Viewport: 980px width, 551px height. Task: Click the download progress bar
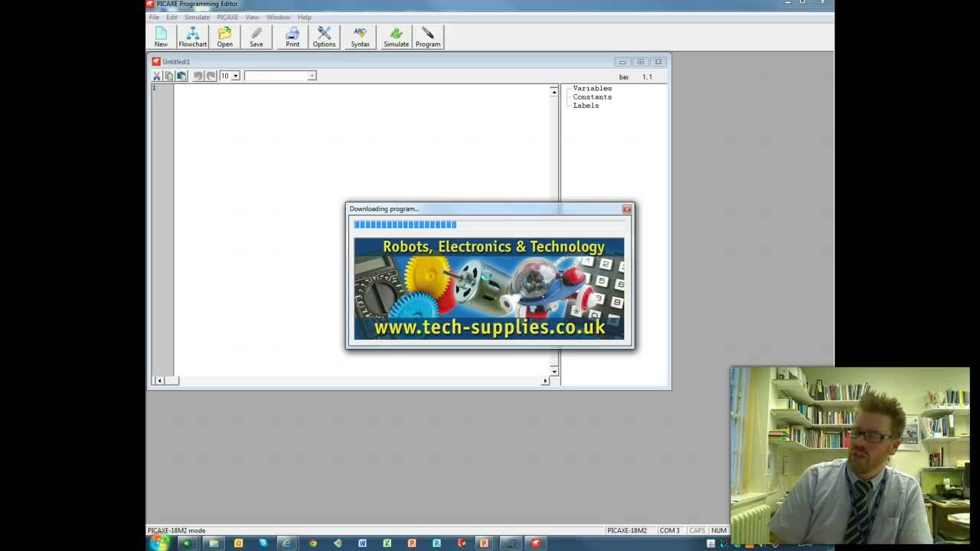click(x=488, y=224)
